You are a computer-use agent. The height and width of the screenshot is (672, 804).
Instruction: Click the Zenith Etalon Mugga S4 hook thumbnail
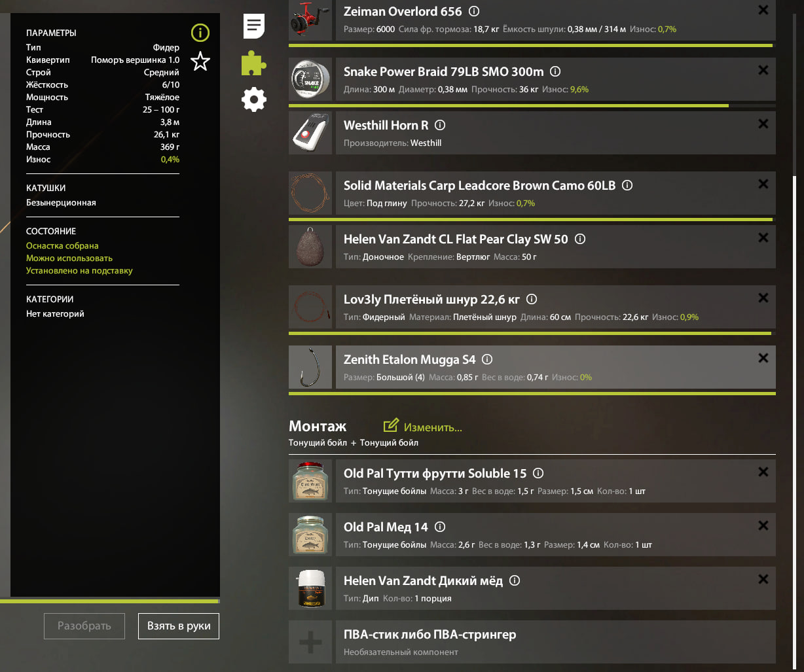310,367
